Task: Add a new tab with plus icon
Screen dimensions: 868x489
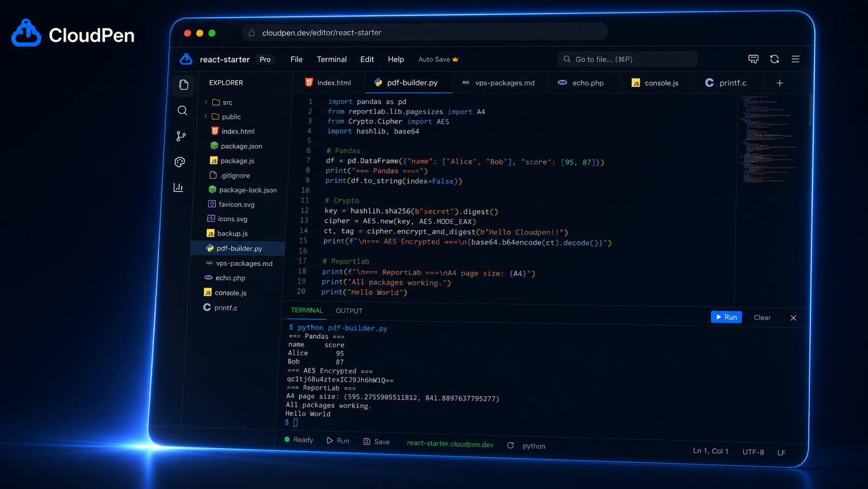Action: click(780, 83)
